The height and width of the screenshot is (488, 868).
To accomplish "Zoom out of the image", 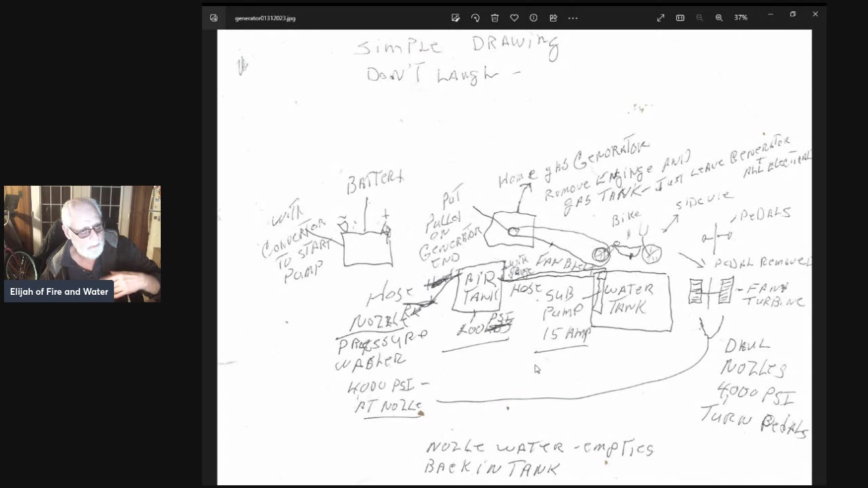I will 699,18.
